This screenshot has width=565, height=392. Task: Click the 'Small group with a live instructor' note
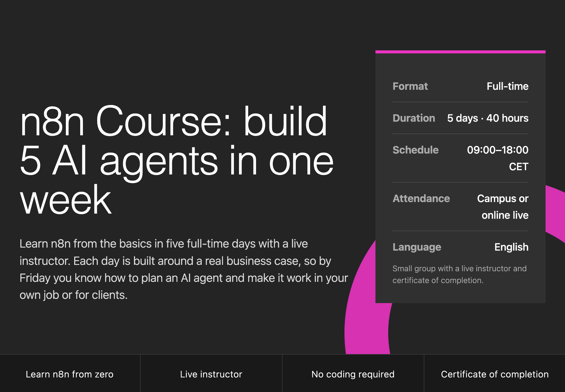click(460, 274)
